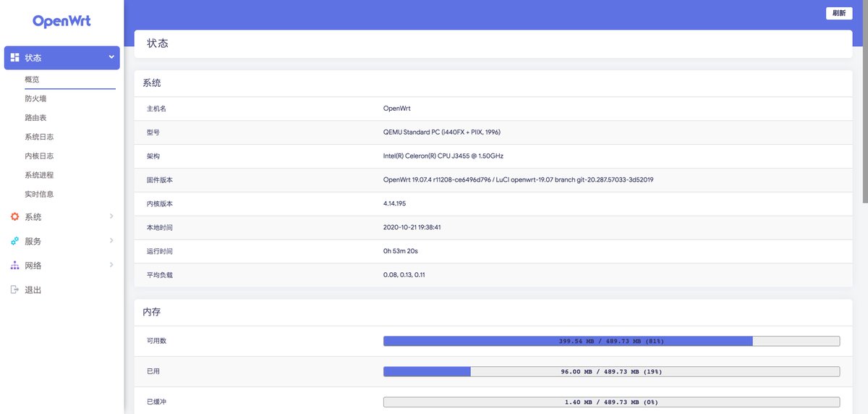
Task: Click the 内核版本 label
Action: point(160,204)
